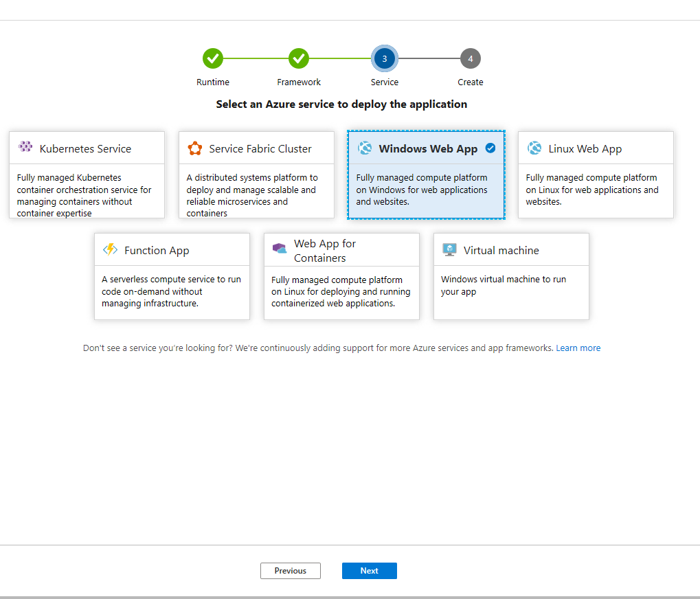This screenshot has height=599, width=700.
Task: Click the Kubernetes Service icon
Action: point(25,146)
